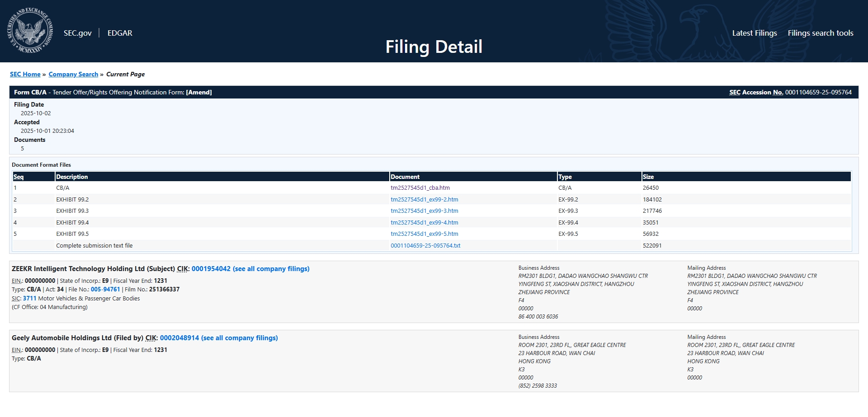Open exhibit file tm2527545d1_ex99-2.htm
Viewport: 868px width, 417px height.
tap(424, 200)
